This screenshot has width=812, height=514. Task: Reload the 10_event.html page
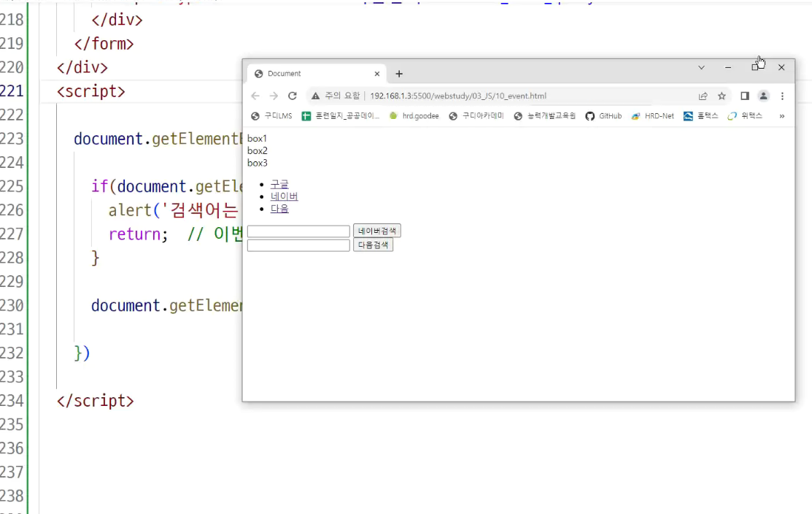(x=292, y=96)
